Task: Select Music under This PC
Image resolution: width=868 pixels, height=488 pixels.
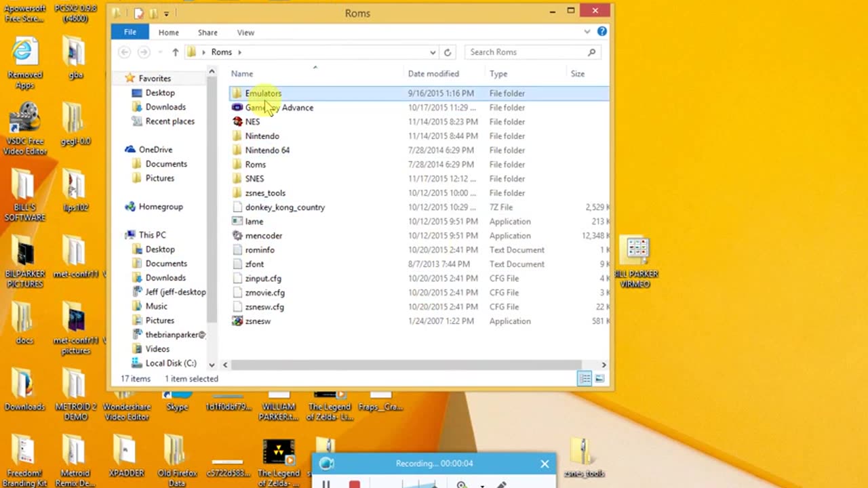Action: 156,306
